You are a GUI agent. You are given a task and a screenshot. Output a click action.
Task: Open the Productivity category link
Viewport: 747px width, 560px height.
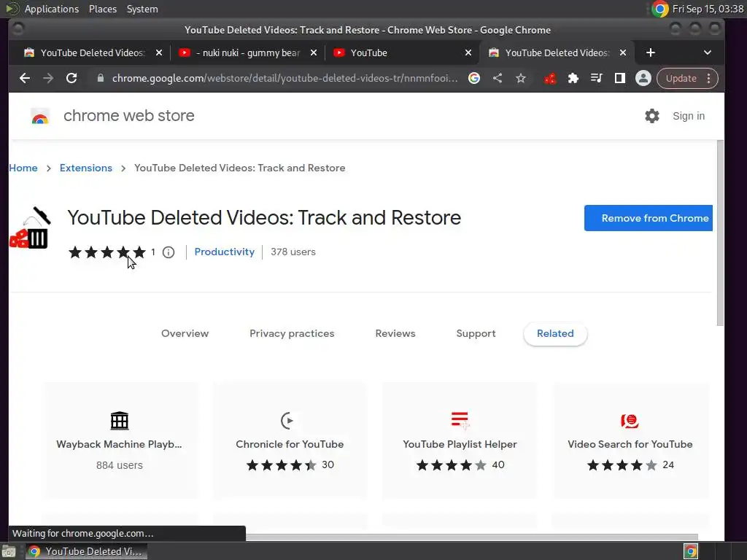[225, 252]
